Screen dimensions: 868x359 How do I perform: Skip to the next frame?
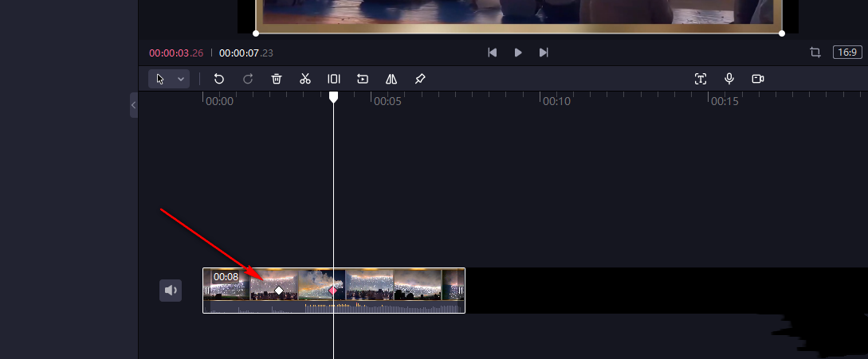click(x=544, y=53)
